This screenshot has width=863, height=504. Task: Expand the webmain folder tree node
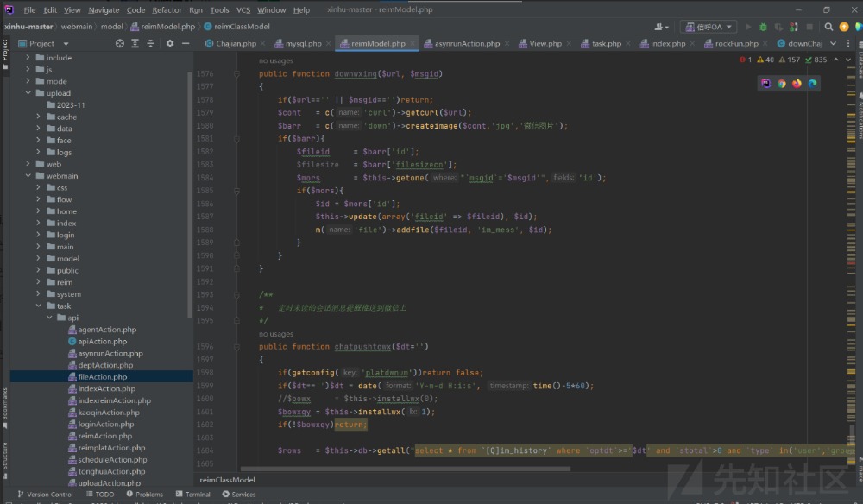pos(28,176)
